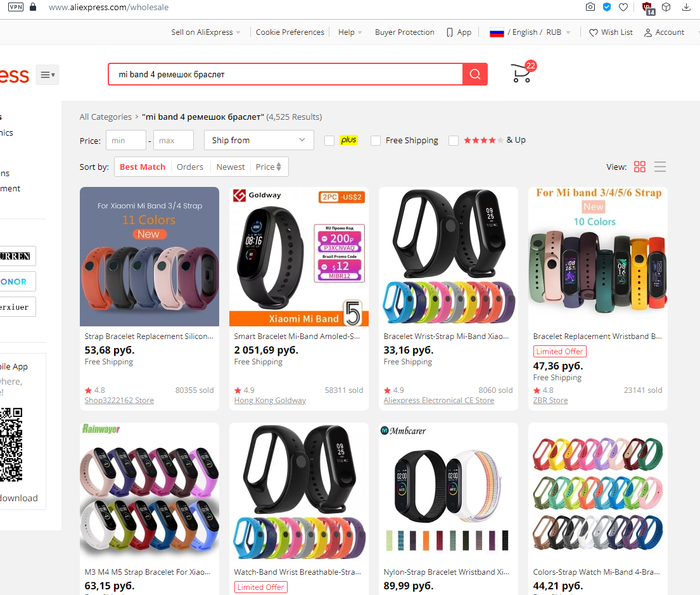Screen dimensions: 700x595
Task: Click the VPN badge in address bar
Action: [x=16, y=7]
